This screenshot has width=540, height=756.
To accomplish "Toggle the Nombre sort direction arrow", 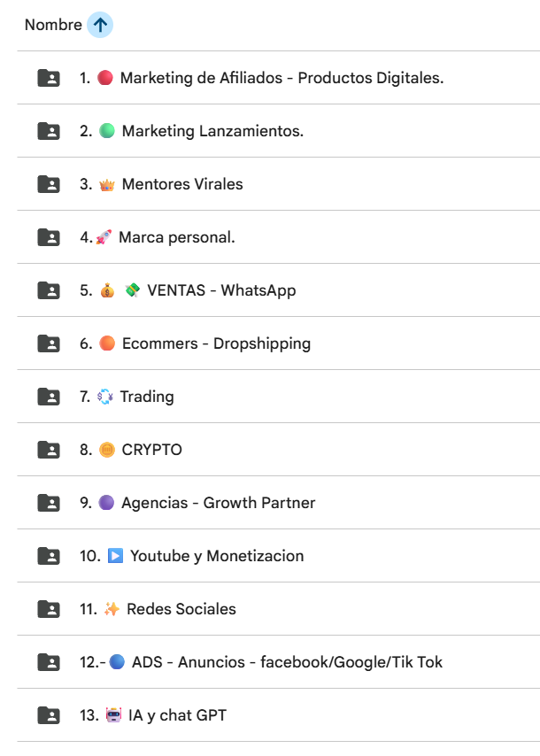I will pos(100,25).
